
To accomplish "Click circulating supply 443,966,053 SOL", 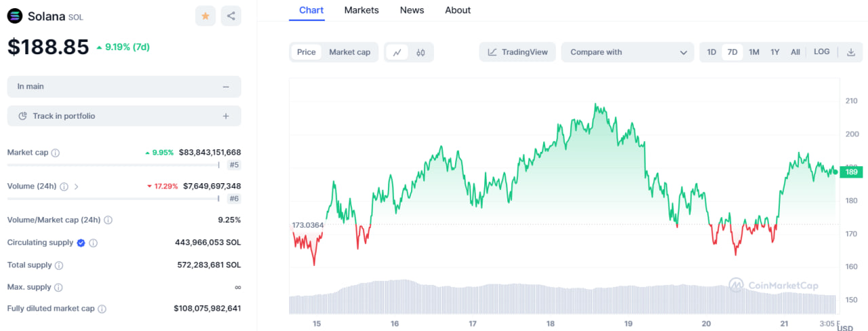I will tap(208, 242).
